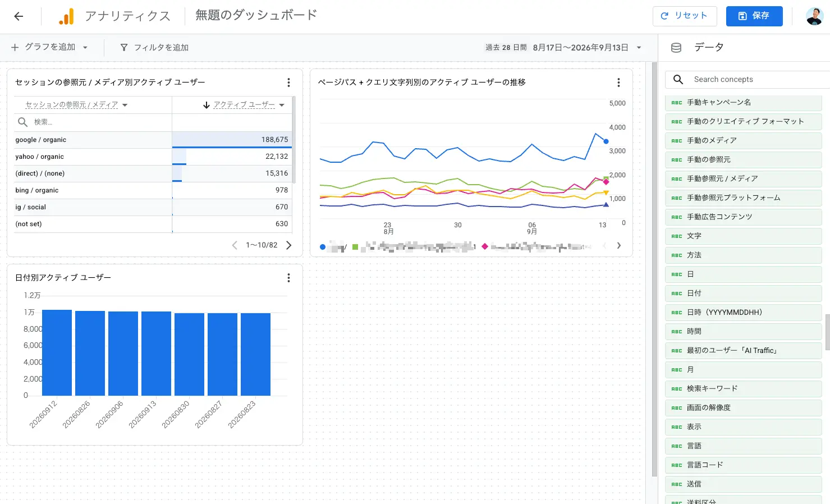Click the data panel vertical scrollbar
Viewport: 830px width, 504px height.
[x=827, y=332]
